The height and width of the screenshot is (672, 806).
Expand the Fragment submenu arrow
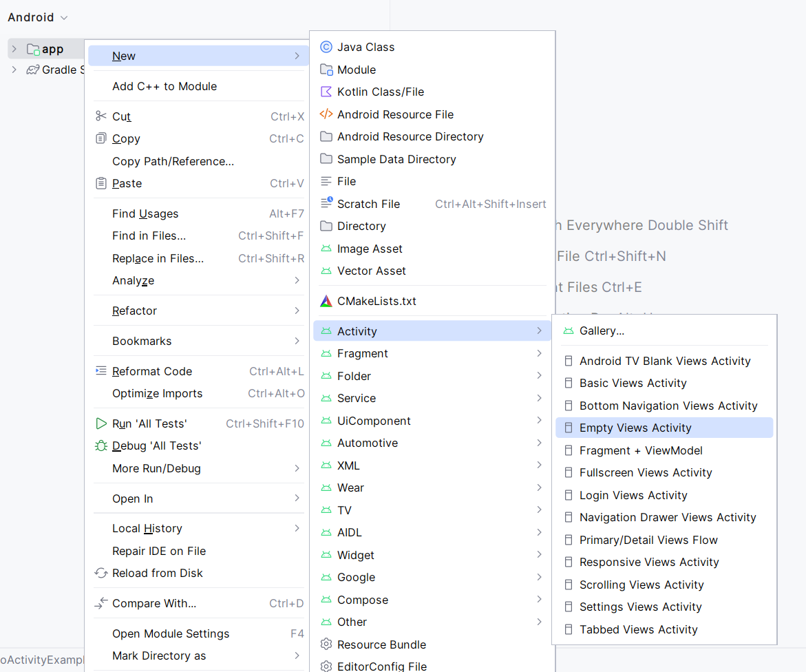[x=539, y=353]
